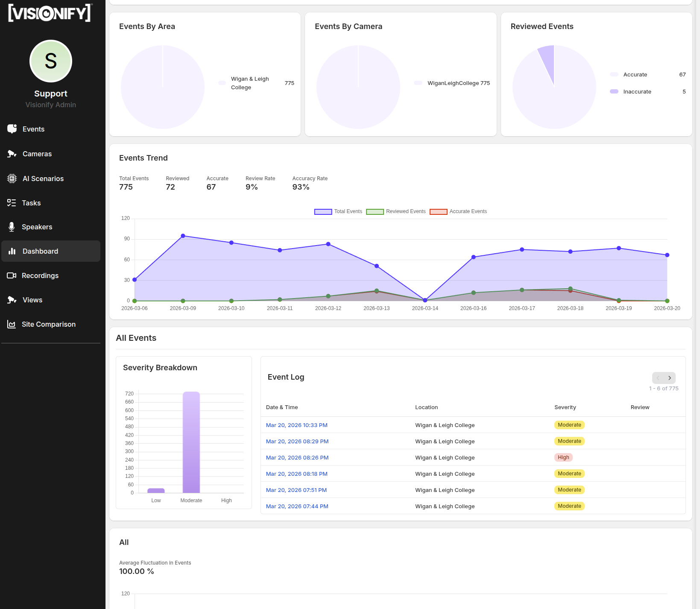Click the Inaccurate legend color swatch
The width and height of the screenshot is (700, 609).
(614, 91)
